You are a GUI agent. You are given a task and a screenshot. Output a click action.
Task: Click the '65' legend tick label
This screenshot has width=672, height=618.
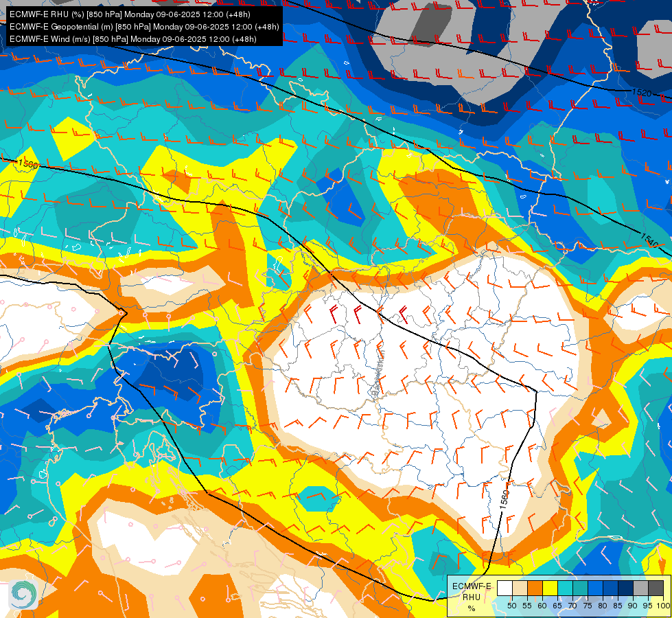tap(557, 606)
